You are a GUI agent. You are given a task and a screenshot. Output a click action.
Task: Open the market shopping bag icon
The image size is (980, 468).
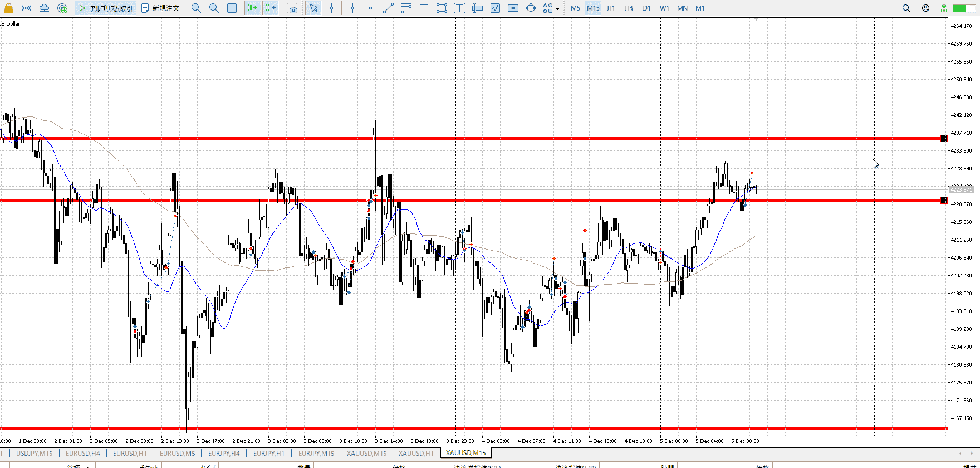coord(8,8)
